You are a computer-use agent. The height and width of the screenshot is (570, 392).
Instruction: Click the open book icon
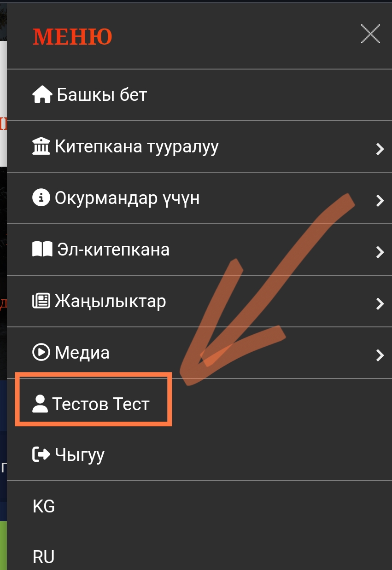(43, 250)
